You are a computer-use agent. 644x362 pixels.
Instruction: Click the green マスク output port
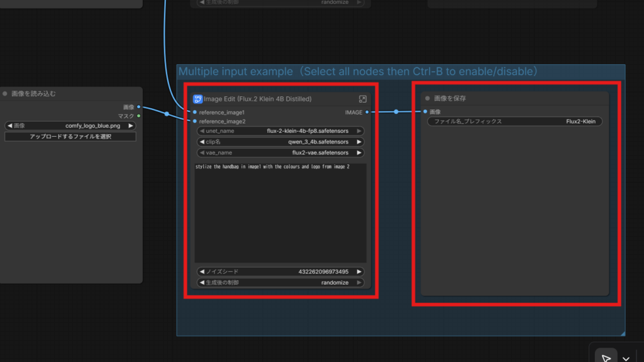click(138, 116)
